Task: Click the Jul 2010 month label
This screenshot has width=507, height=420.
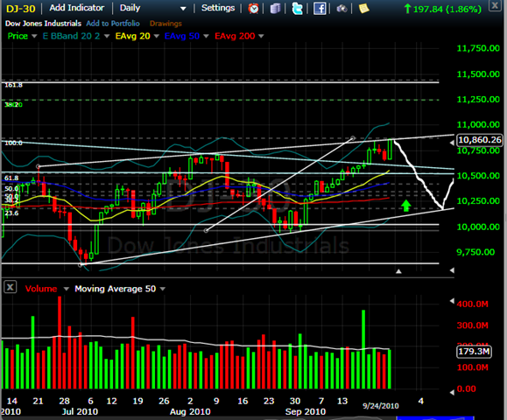Action: point(80,412)
